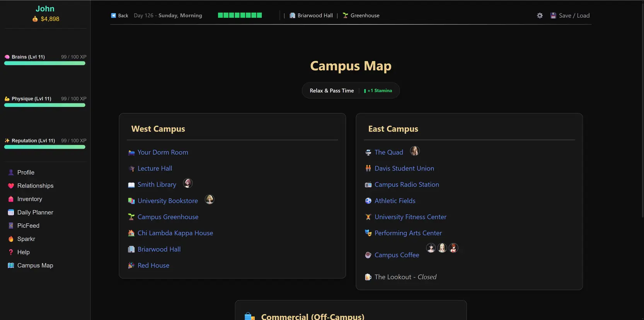The image size is (644, 320).
Task: Click the Performing Arts Center masks icon
Action: point(368,233)
